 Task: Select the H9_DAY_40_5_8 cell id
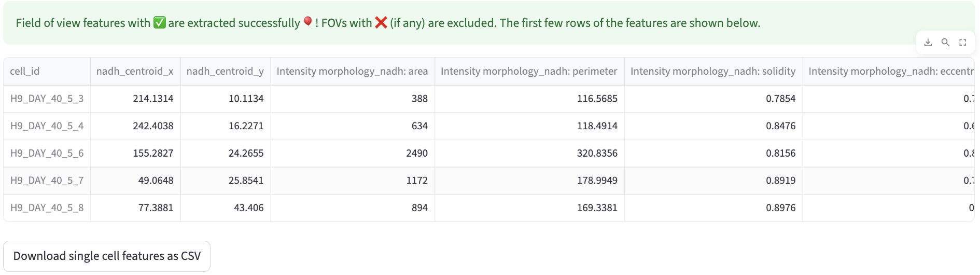47,208
